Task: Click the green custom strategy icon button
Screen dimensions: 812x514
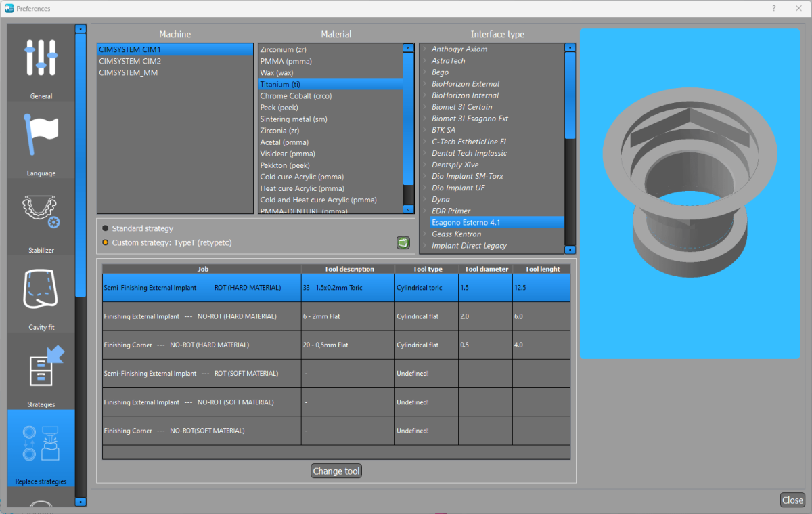Action: coord(403,242)
